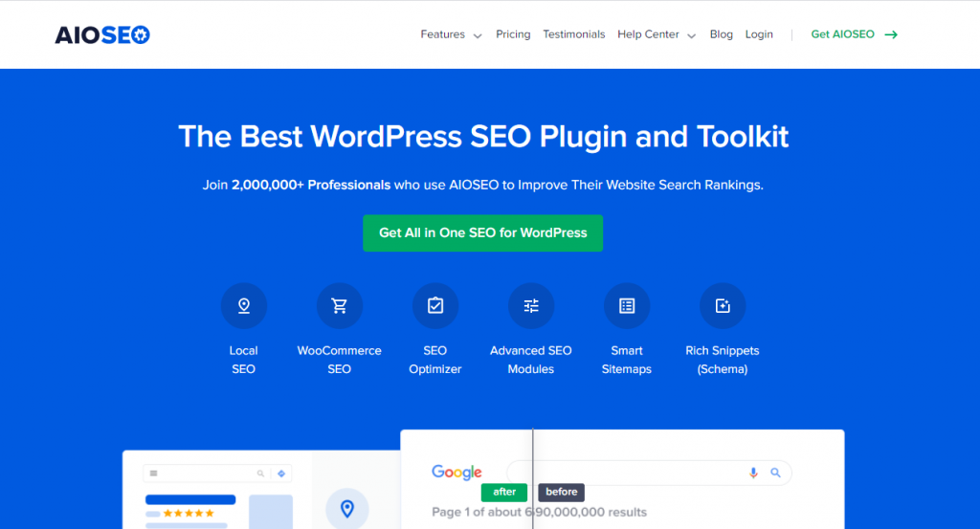
Task: Select the SEO Optimizer checklist icon
Action: [x=435, y=306]
